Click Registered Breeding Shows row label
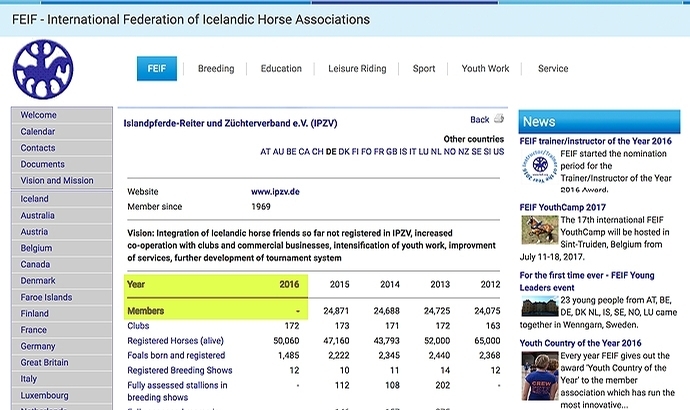Image resolution: width=690 pixels, height=410 pixels. coord(180,370)
